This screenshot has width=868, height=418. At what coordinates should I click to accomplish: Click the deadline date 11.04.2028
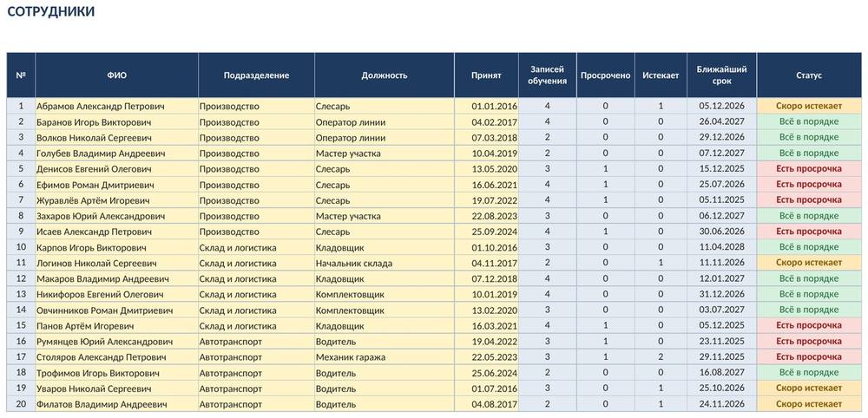point(722,247)
